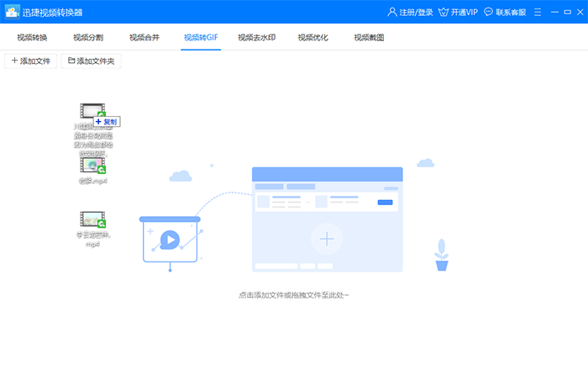This screenshot has width=588, height=385.
Task: Select the bottom .mp4 video file icon
Action: (92, 219)
